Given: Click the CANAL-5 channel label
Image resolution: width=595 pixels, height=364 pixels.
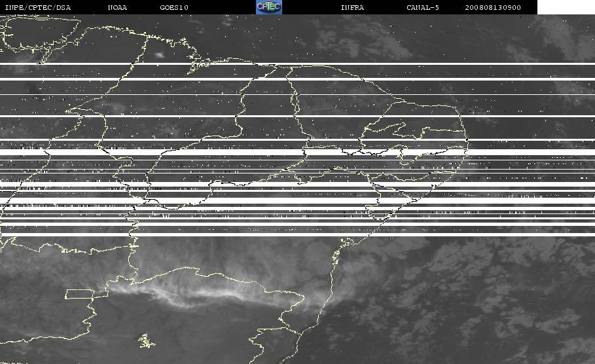Looking at the screenshot, I should click(423, 7).
